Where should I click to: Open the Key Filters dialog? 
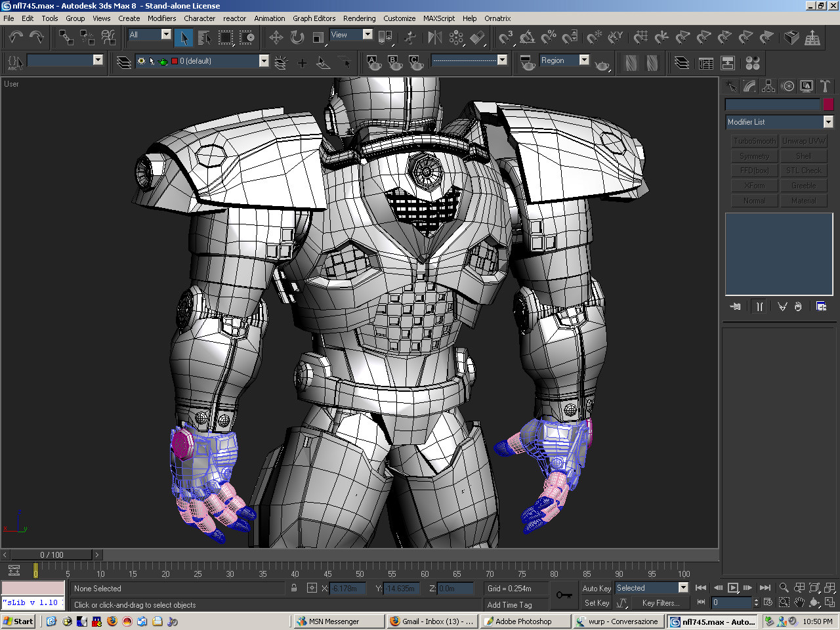tap(660, 603)
